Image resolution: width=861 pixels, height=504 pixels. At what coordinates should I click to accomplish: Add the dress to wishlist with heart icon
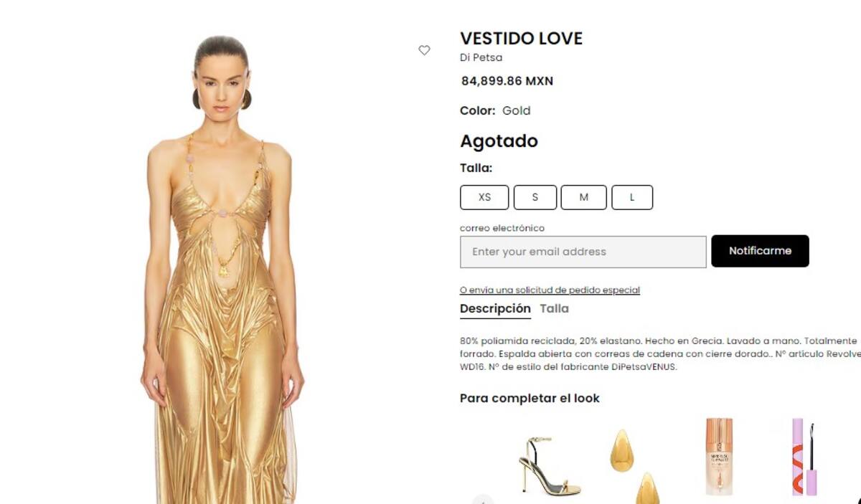[424, 50]
